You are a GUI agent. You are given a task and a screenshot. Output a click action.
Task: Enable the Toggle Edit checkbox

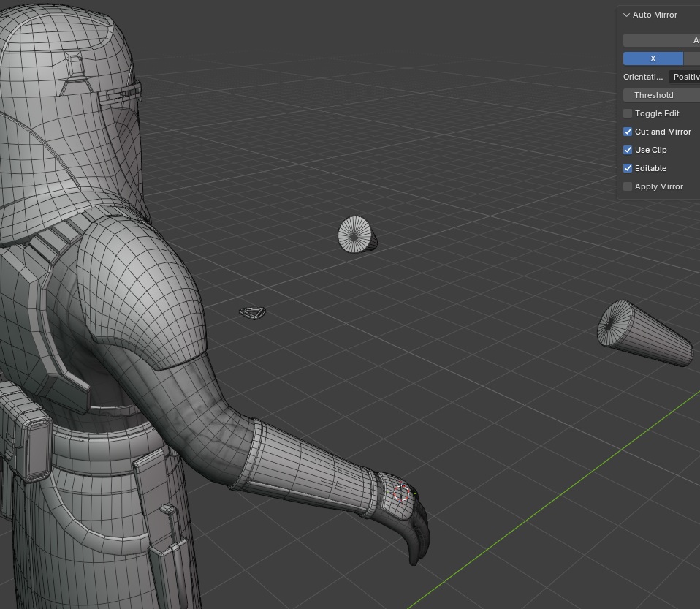pyautogui.click(x=628, y=113)
